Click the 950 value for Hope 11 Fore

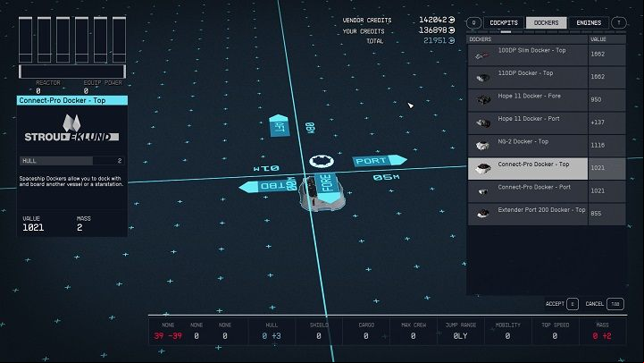point(596,99)
